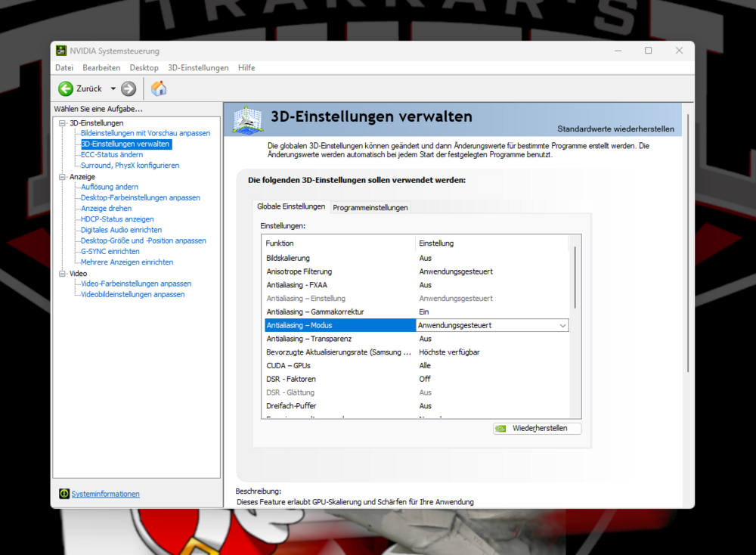Viewport: 756px width, 555px height.
Task: Click the NVIDIA logo in the title bar
Action: pos(60,51)
